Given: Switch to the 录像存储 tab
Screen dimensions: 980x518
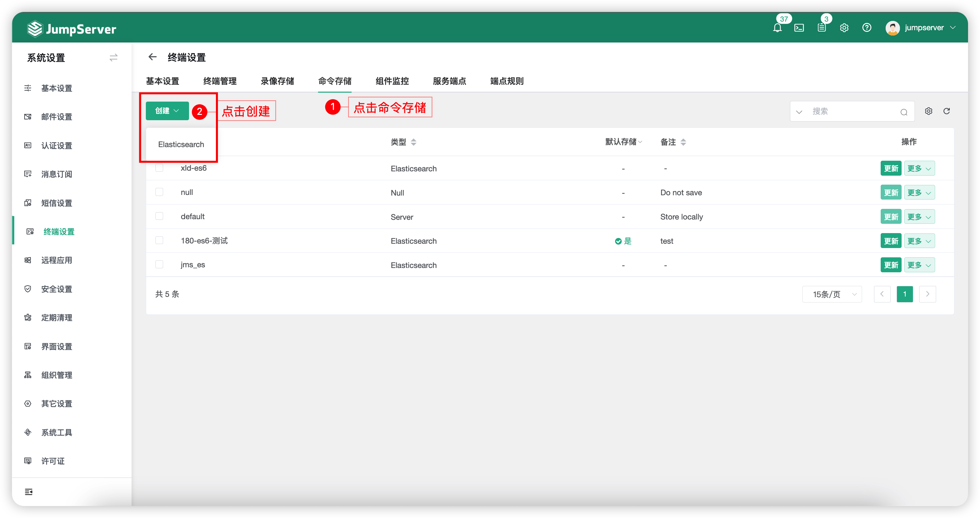Looking at the screenshot, I should [x=277, y=81].
